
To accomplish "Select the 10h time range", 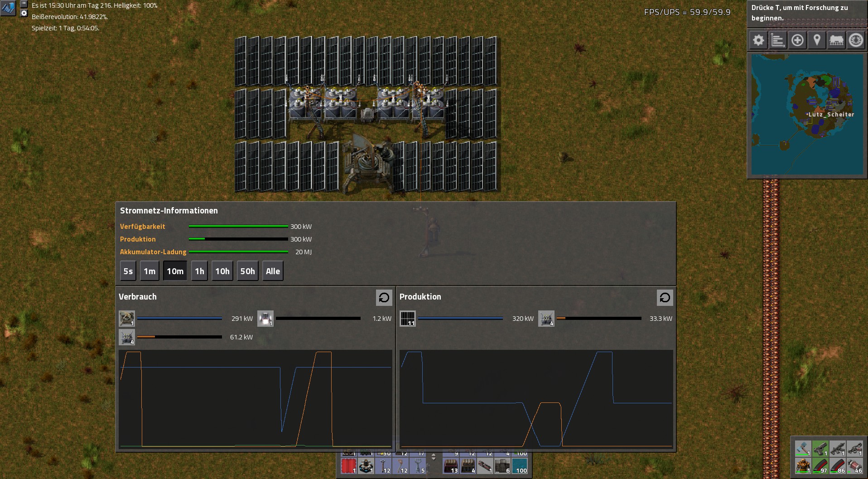I will point(222,271).
